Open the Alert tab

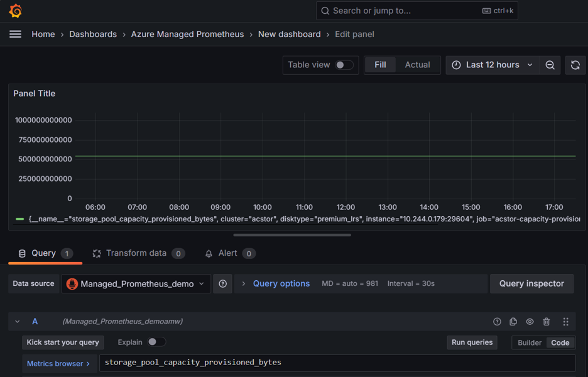pos(230,253)
